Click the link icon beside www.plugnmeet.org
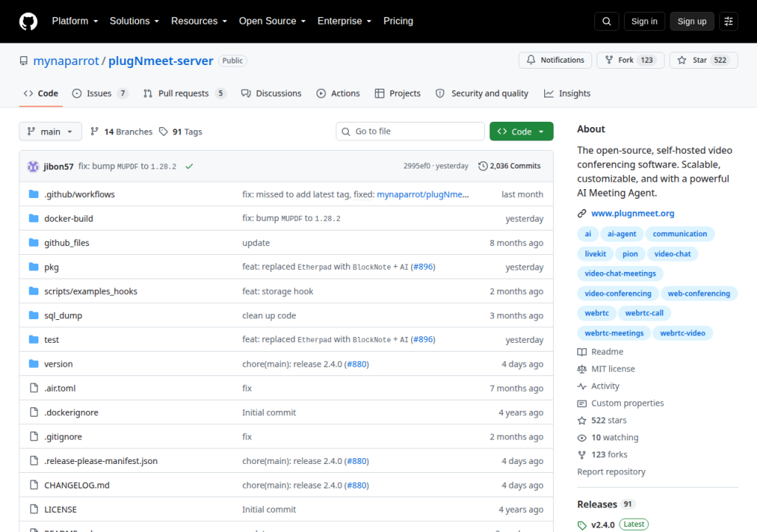This screenshot has height=532, width=757. point(582,214)
